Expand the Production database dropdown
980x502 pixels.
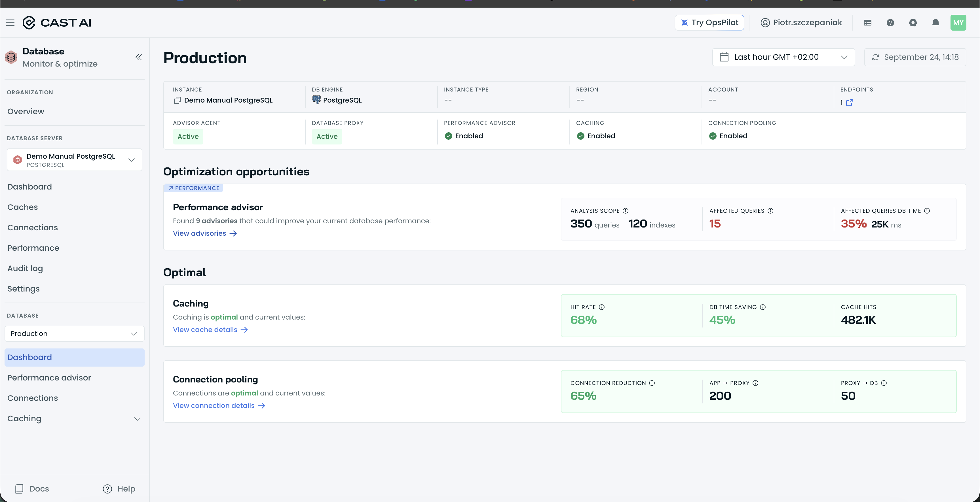click(x=75, y=334)
